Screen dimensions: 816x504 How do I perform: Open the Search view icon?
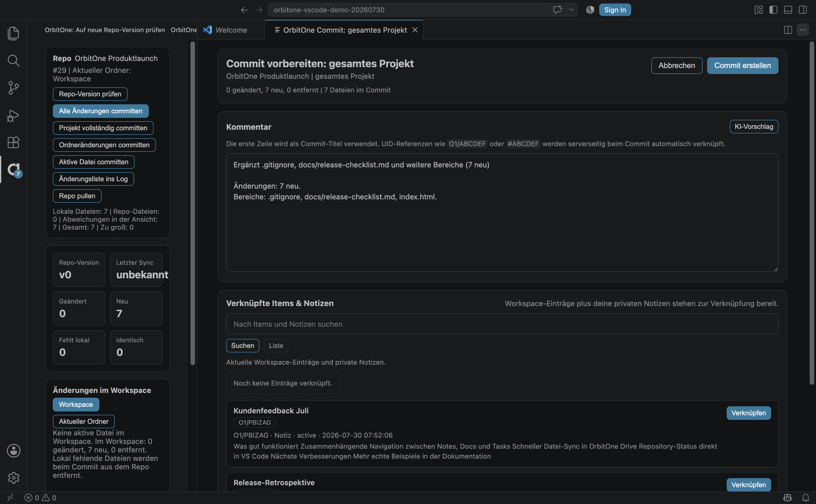pyautogui.click(x=14, y=61)
